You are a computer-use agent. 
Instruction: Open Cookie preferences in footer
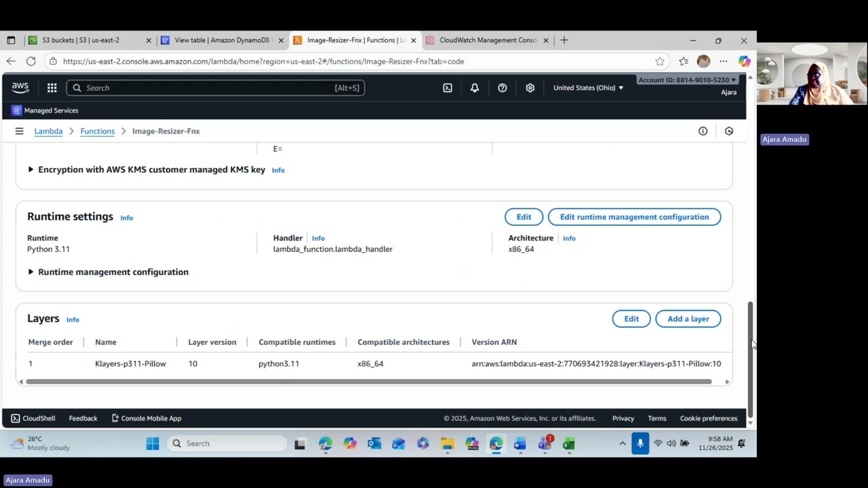(x=709, y=418)
